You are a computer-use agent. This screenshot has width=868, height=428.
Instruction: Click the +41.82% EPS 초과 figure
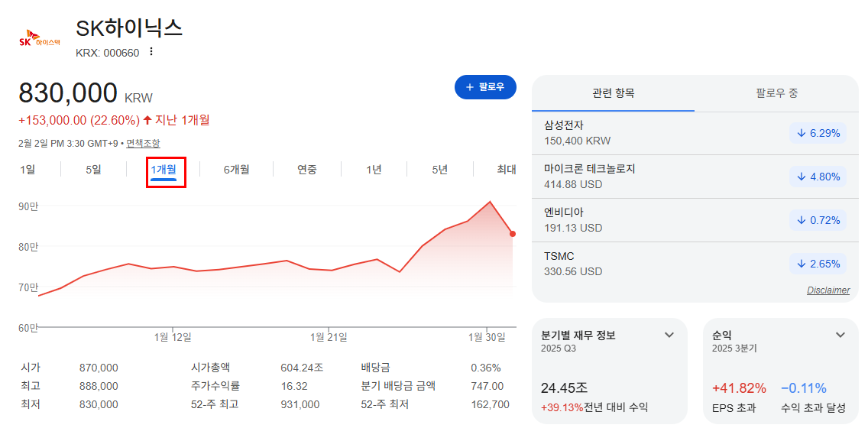(x=739, y=388)
